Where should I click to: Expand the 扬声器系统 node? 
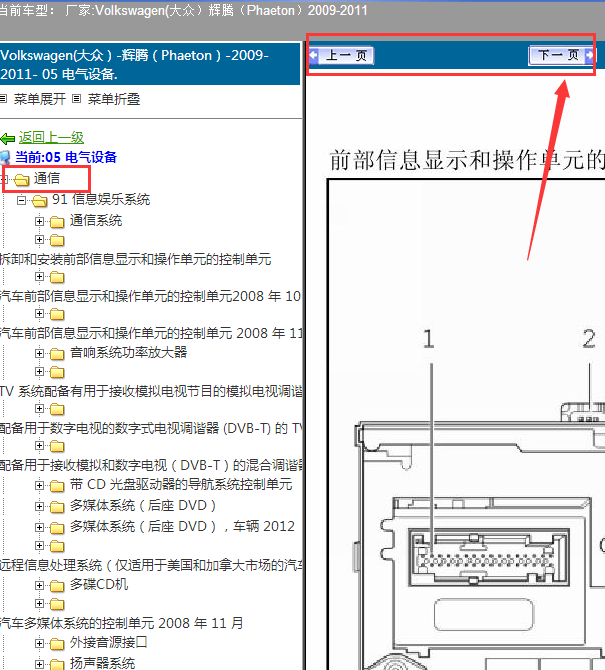tap(39, 664)
